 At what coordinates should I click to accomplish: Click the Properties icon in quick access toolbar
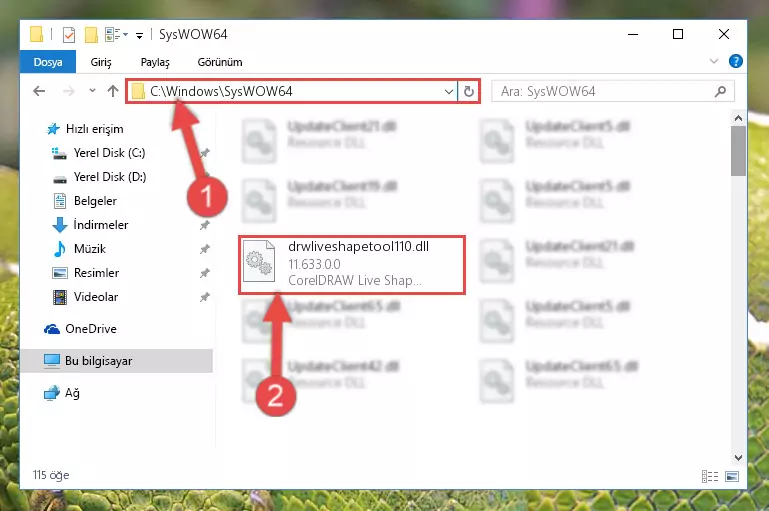point(69,35)
